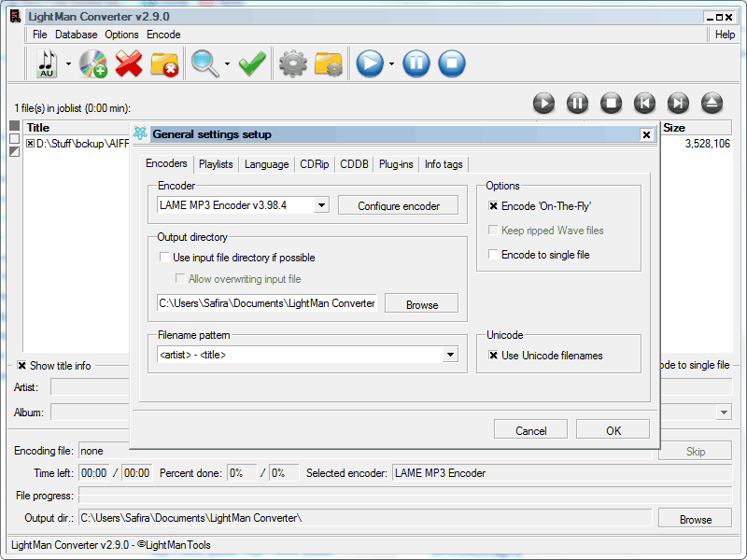Click the Artist input field
Image resolution: width=747 pixels, height=560 pixels.
point(90,387)
